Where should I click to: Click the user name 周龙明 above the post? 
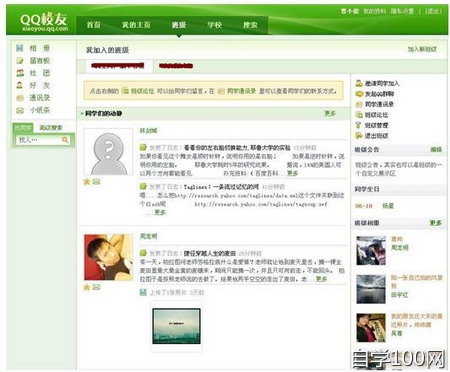(x=148, y=236)
